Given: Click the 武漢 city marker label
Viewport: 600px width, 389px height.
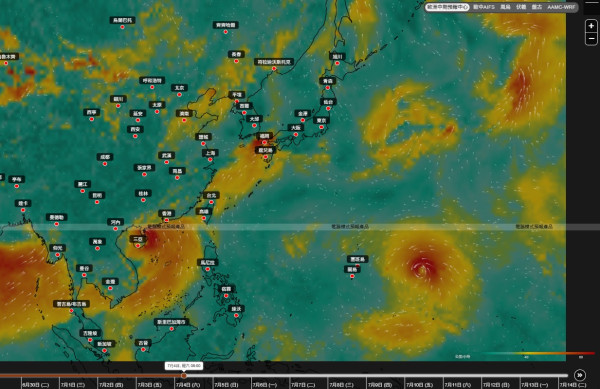Looking at the screenshot, I should coord(166,155).
